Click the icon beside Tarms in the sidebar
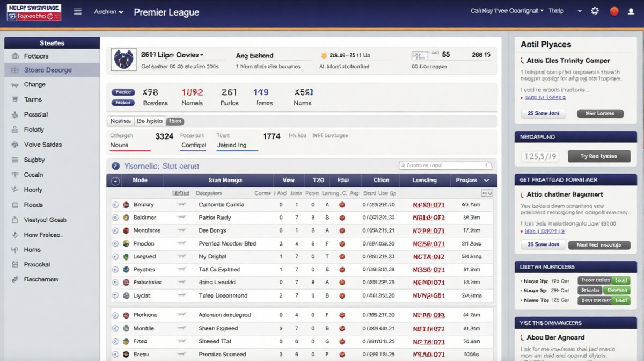Screen dimensions: 644x361 pyautogui.click(x=14, y=100)
